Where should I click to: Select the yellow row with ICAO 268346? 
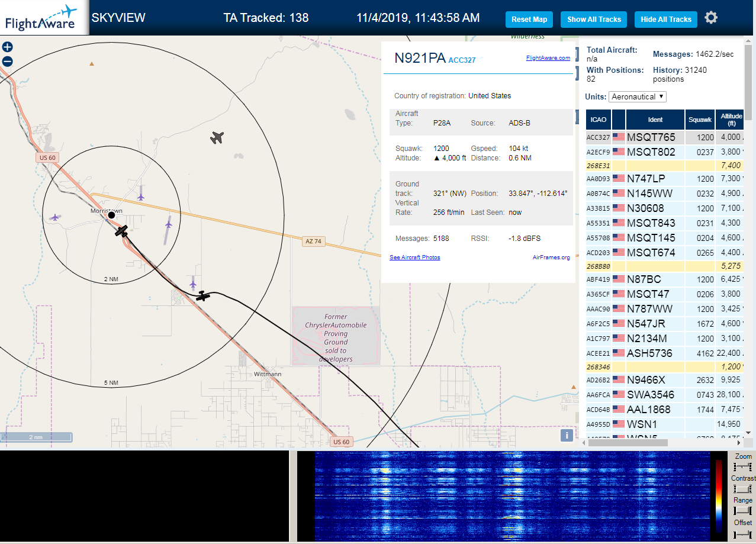click(665, 367)
